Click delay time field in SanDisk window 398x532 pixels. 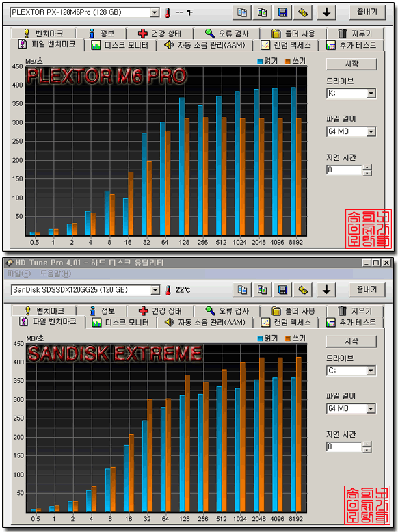pos(345,447)
